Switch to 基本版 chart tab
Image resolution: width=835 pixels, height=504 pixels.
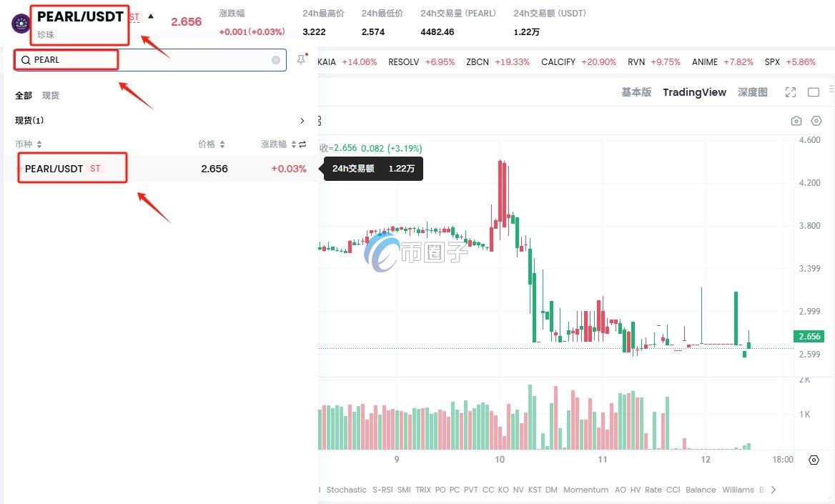(636, 92)
